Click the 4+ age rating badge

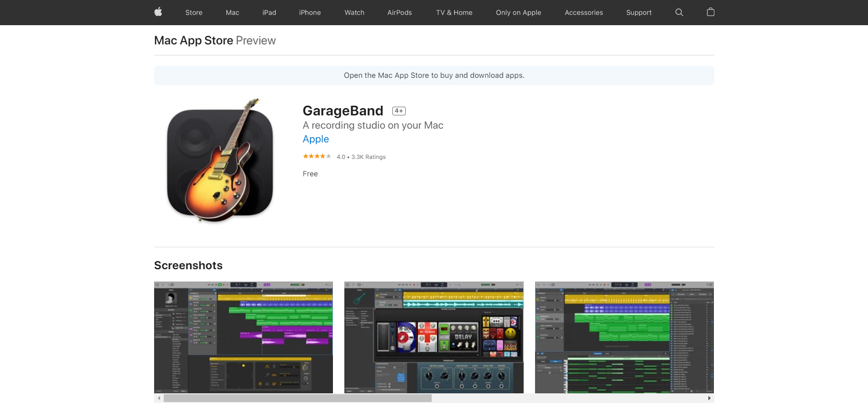[399, 111]
